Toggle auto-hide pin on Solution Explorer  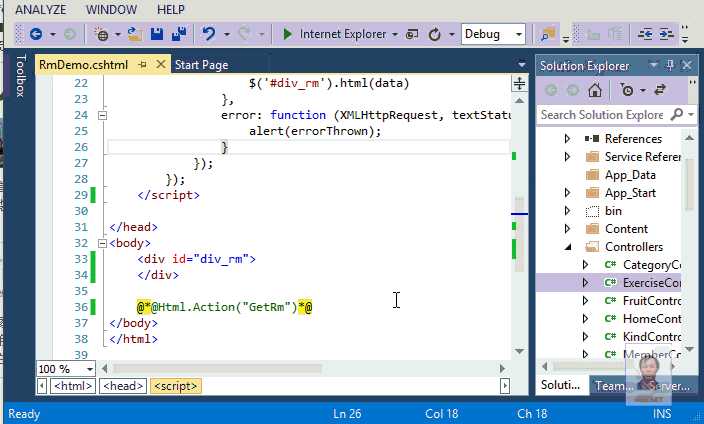pos(669,66)
